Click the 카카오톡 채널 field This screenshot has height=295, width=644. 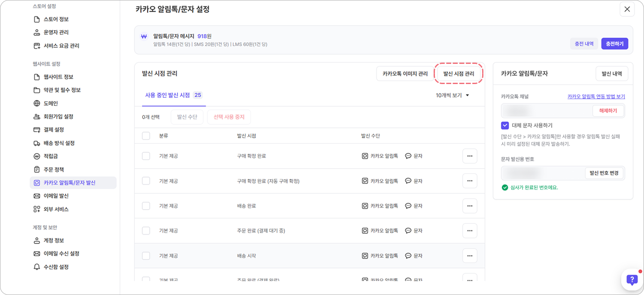(x=563, y=111)
